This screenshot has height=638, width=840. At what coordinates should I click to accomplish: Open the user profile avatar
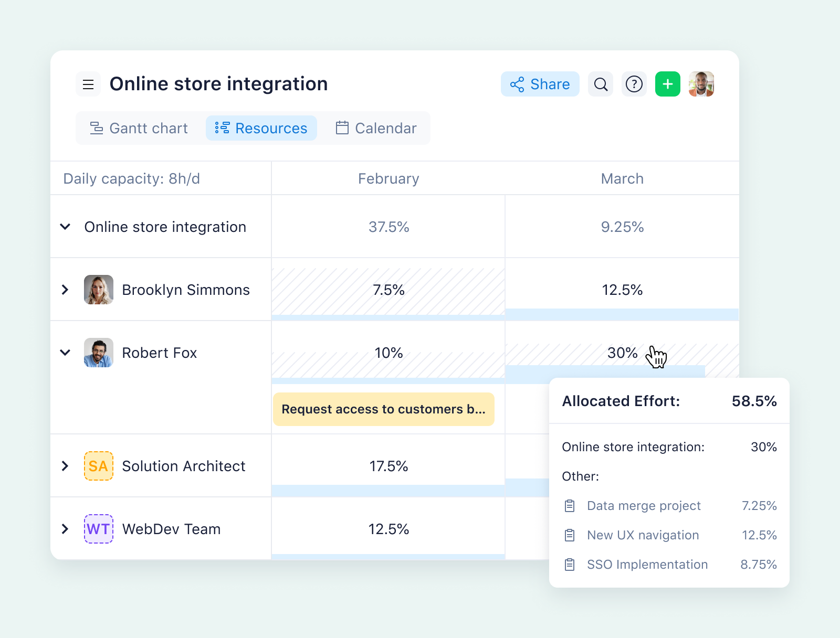coord(701,84)
